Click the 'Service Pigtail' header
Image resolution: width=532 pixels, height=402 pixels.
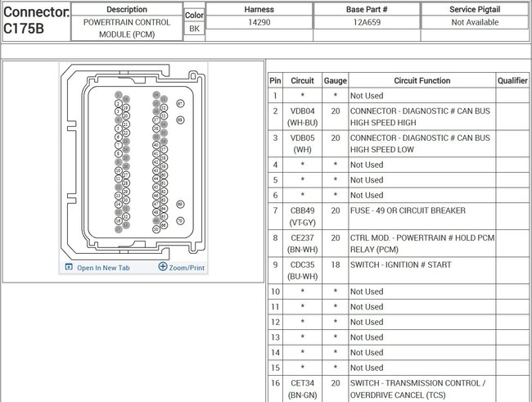coord(475,9)
